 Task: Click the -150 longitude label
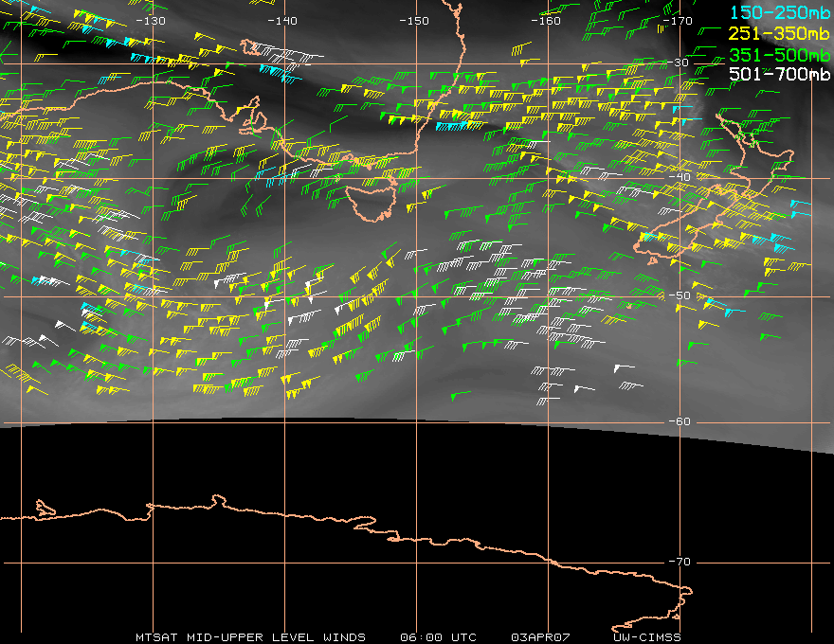(x=414, y=20)
